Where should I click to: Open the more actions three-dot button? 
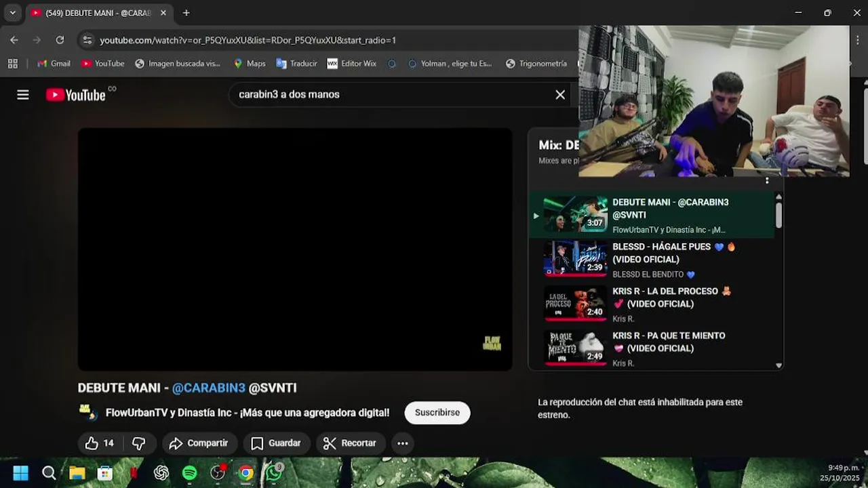(x=402, y=443)
